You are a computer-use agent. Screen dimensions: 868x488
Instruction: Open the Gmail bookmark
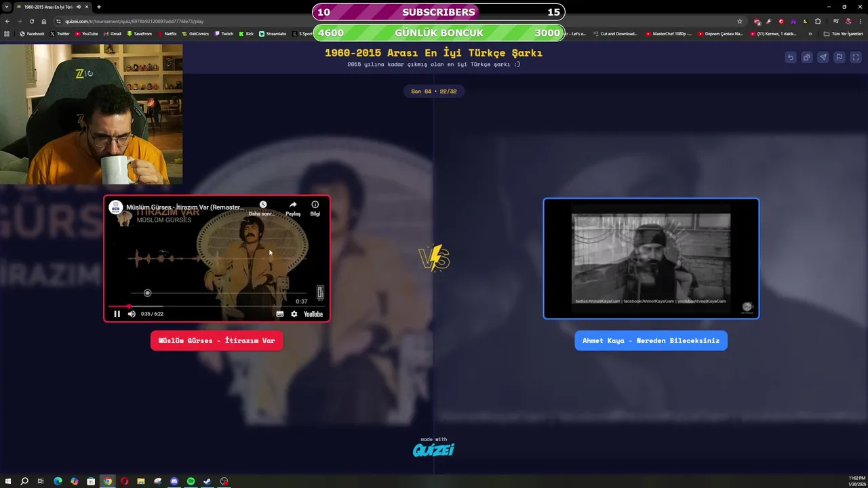click(x=112, y=33)
